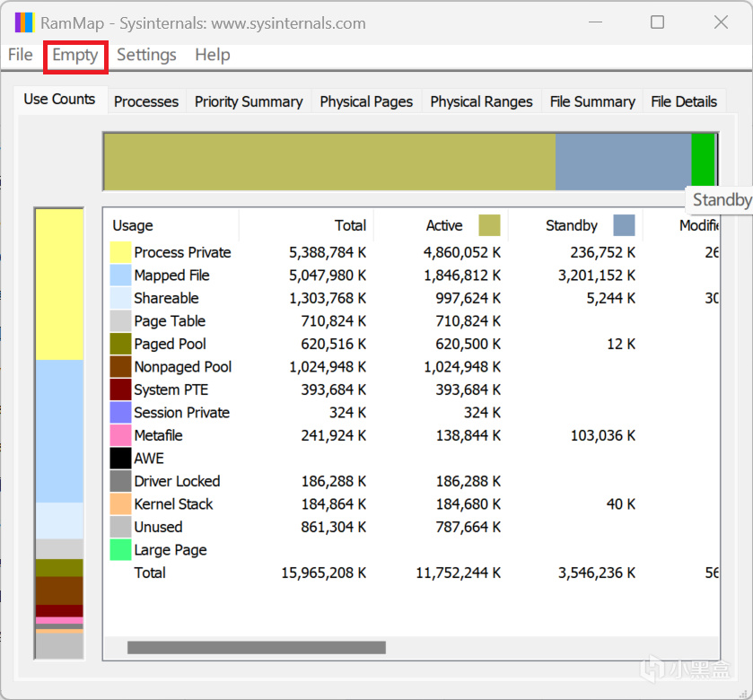753x700 pixels.
Task: Click the 11,752,244 K active total
Action: (x=458, y=573)
